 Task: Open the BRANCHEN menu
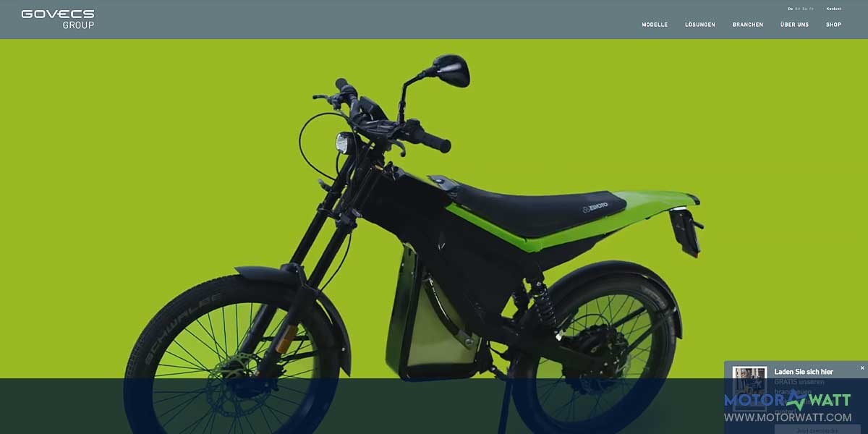point(748,24)
